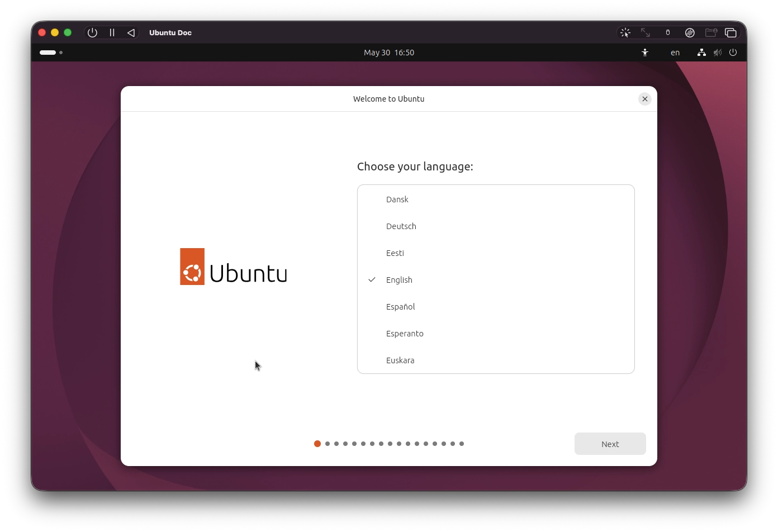Open the May 30 16:50 clock menu

point(389,53)
